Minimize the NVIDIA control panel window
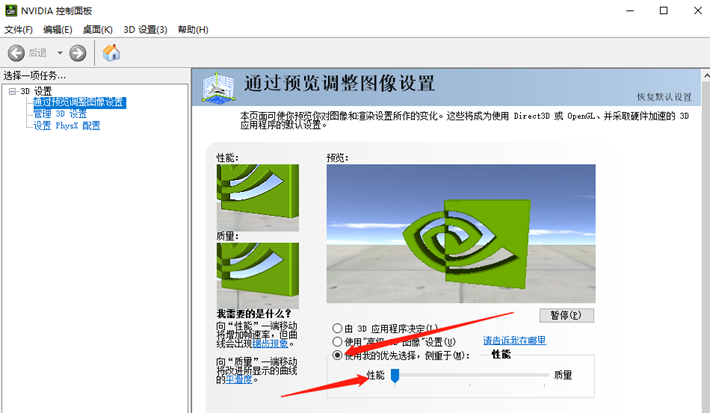The image size is (710, 413). point(630,11)
